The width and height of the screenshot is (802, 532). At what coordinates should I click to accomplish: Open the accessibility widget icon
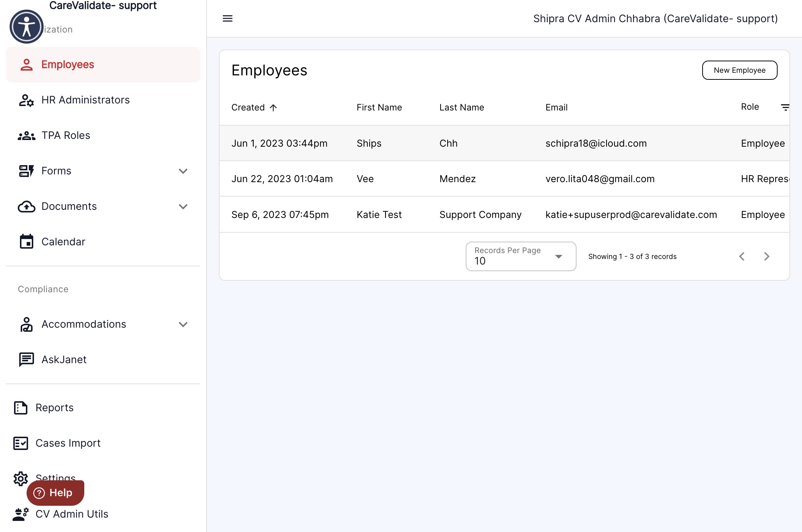click(x=27, y=27)
